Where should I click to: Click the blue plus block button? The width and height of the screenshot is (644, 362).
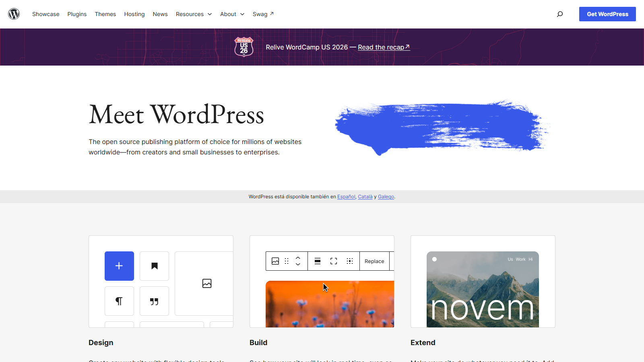point(119,266)
